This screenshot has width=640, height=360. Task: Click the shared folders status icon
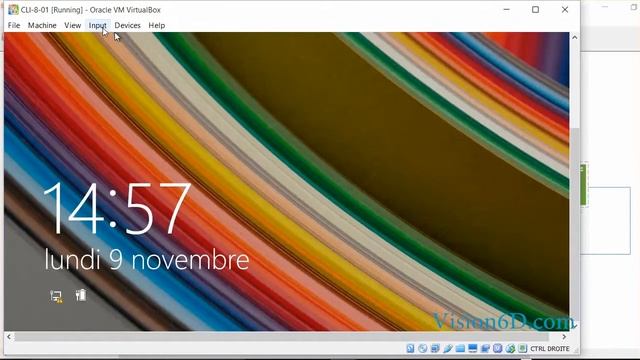coord(460,349)
